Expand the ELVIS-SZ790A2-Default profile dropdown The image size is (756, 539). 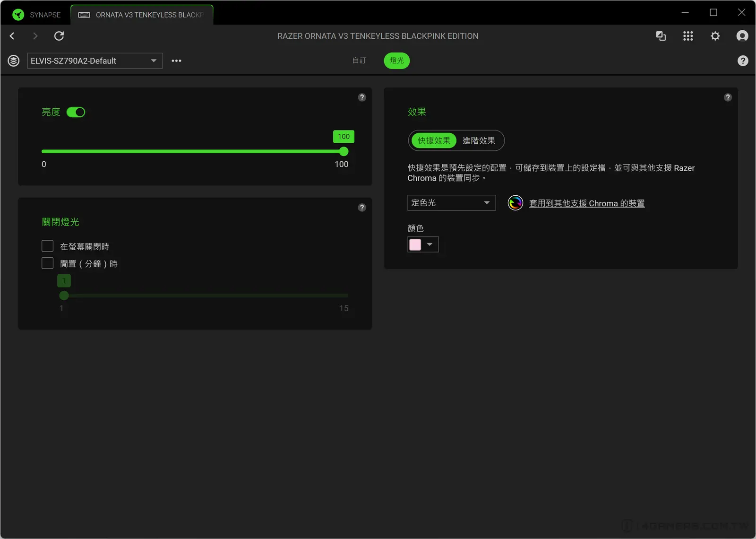pyautogui.click(x=95, y=61)
